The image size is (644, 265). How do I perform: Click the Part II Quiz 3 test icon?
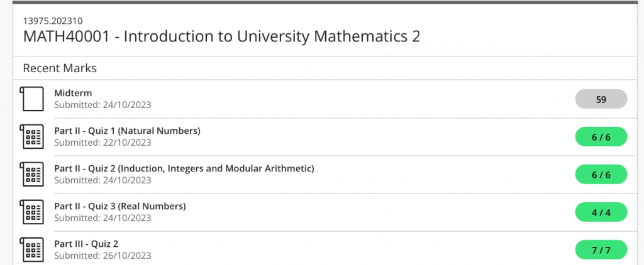point(31,212)
